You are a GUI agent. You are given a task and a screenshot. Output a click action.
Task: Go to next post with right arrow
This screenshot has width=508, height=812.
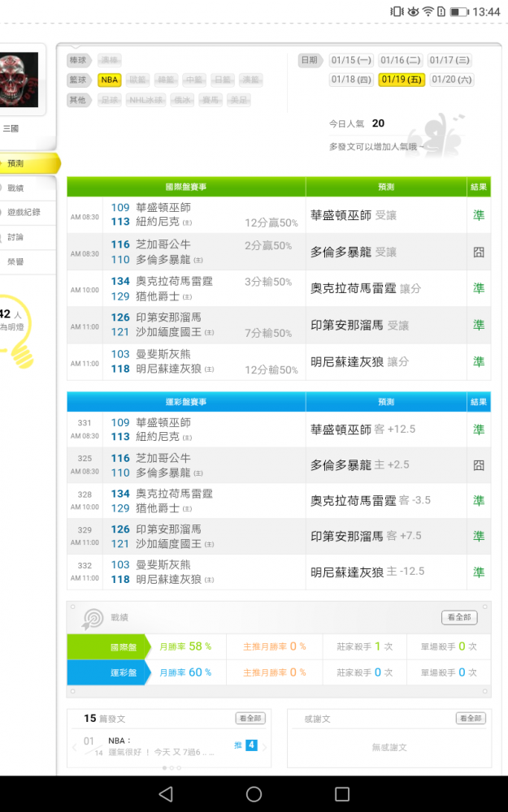[x=264, y=746]
